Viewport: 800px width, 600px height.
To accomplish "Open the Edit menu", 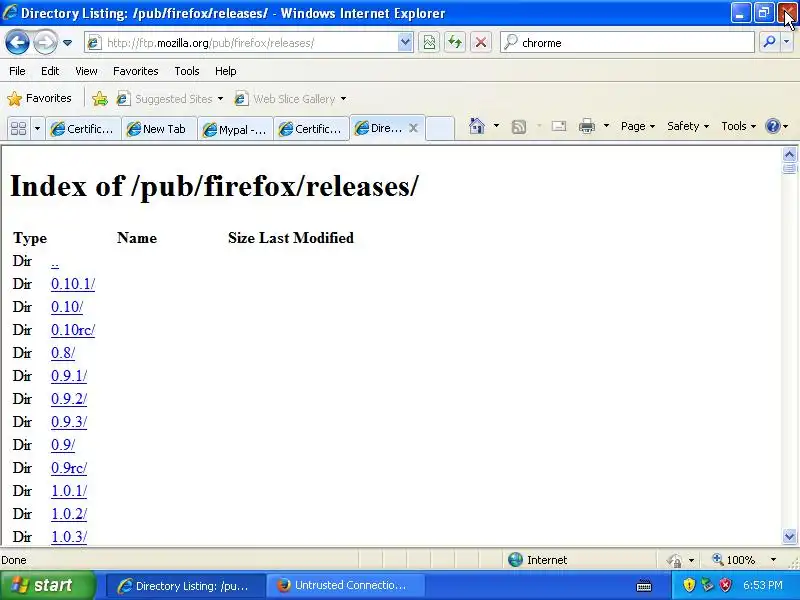I will click(50, 71).
